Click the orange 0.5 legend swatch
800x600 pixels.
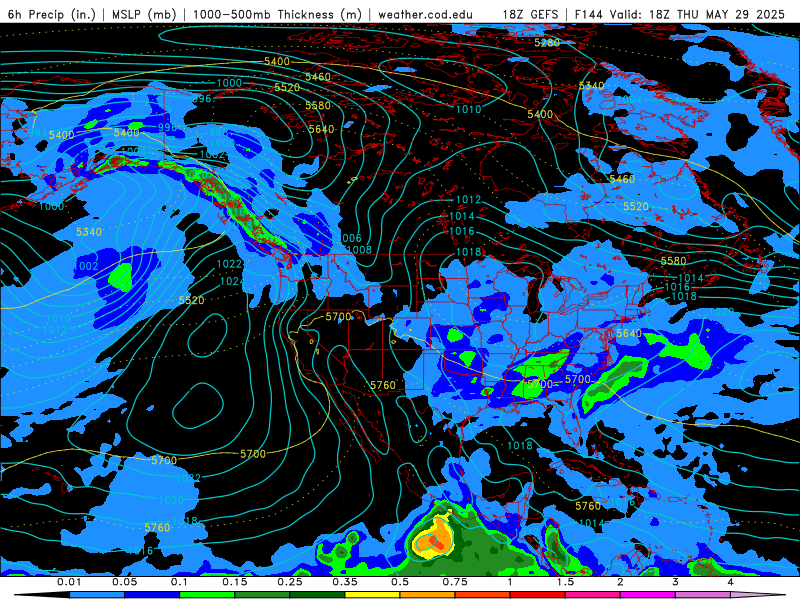428,595
